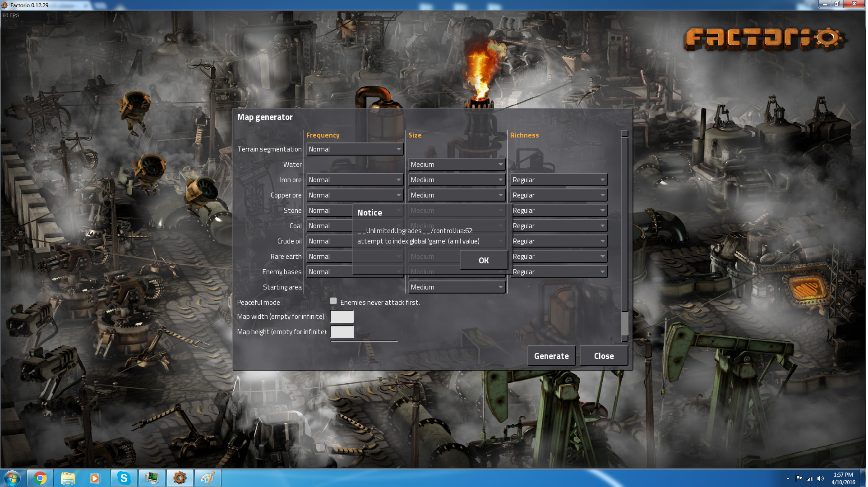Viewport: 868px width, 487px height.
Task: Launch Windows Media Player from taskbar
Action: [96, 478]
